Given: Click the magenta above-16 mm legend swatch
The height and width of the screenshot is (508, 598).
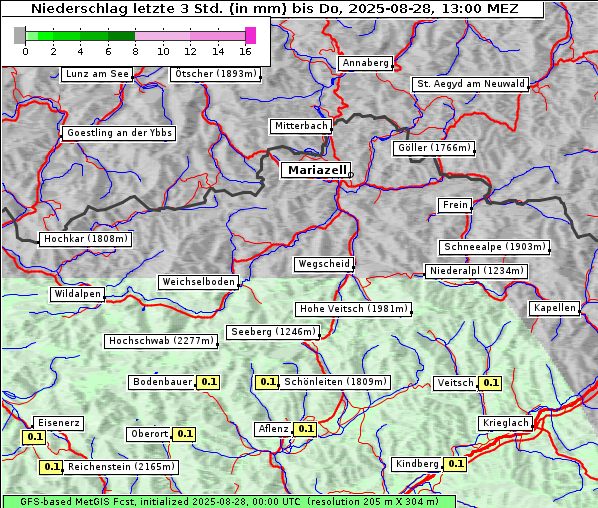Looking at the screenshot, I should [251, 35].
